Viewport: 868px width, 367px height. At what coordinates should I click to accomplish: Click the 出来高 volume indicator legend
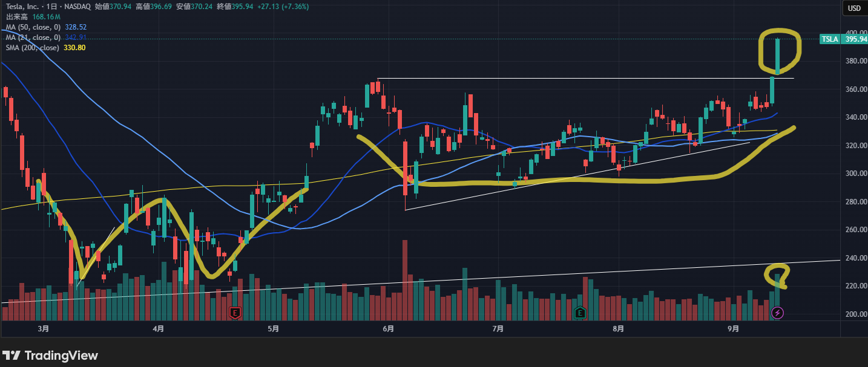tap(18, 18)
